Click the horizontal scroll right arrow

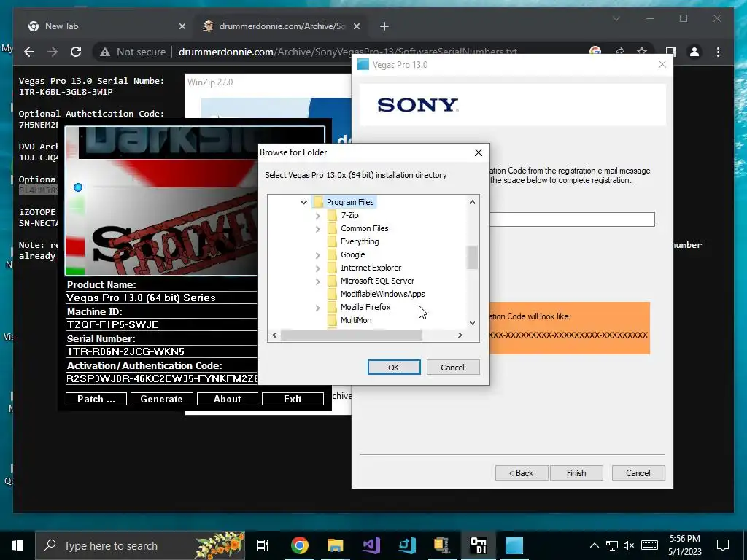click(460, 335)
